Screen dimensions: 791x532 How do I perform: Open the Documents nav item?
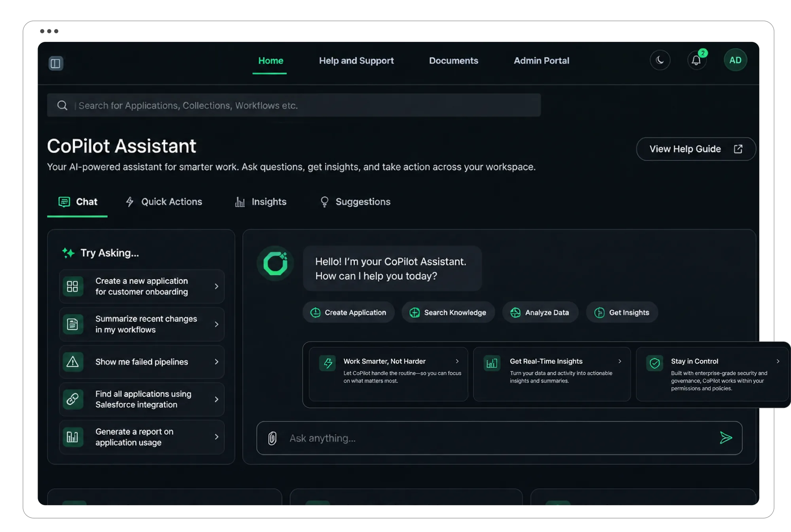point(454,60)
